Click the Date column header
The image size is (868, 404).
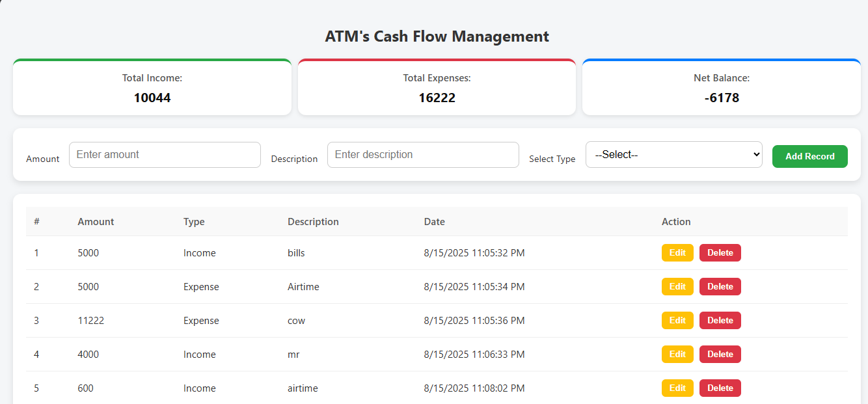[x=434, y=222]
